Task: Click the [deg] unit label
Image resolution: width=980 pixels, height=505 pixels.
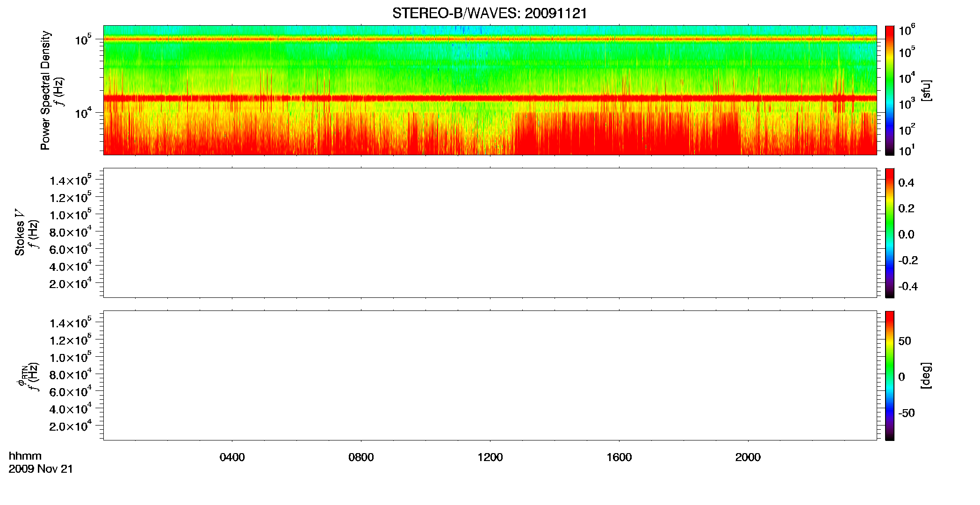Action: point(926,375)
